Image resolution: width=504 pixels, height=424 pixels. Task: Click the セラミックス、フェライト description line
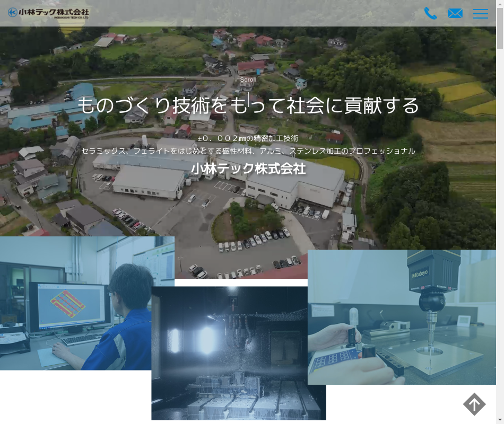[x=248, y=151]
